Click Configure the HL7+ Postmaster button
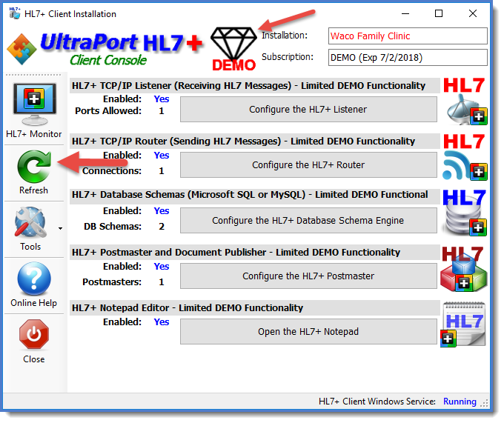Screen dimensions: 504x423 308,276
